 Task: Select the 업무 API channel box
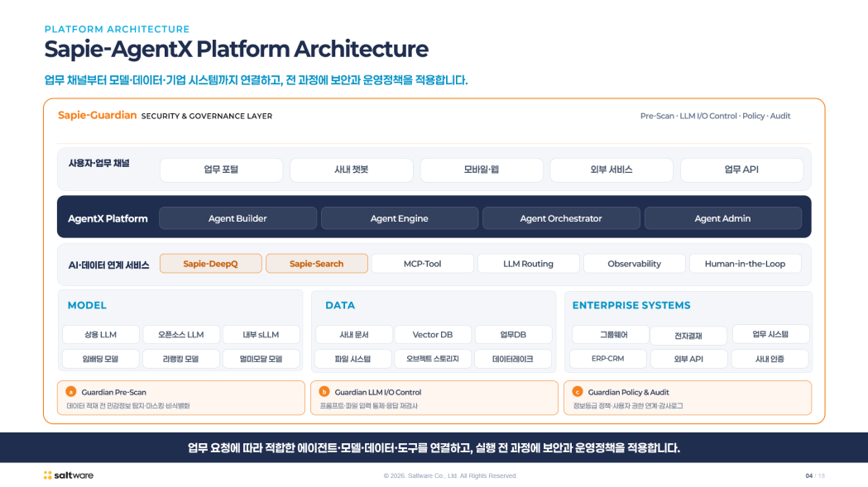click(x=741, y=169)
